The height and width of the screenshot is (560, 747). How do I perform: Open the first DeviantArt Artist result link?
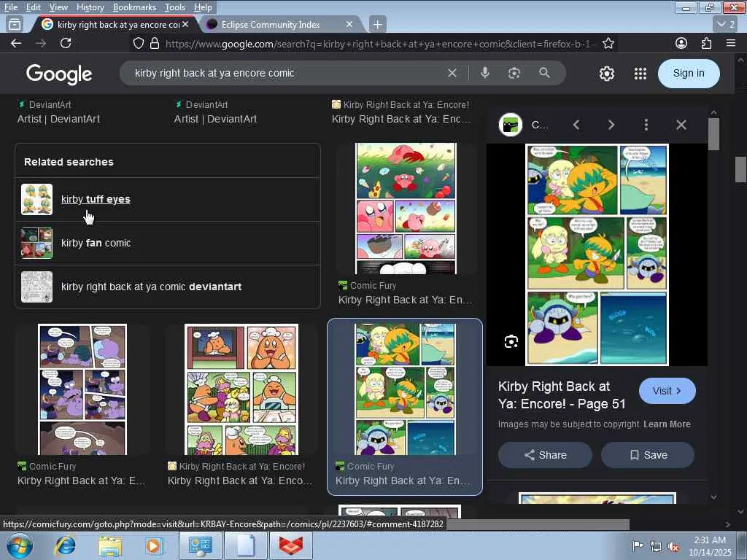pyautogui.click(x=58, y=119)
